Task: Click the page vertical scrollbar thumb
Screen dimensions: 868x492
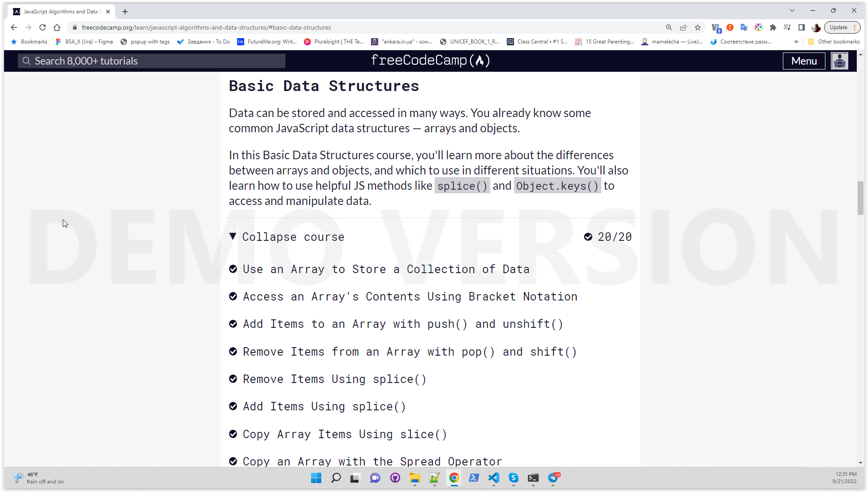Action: point(860,198)
